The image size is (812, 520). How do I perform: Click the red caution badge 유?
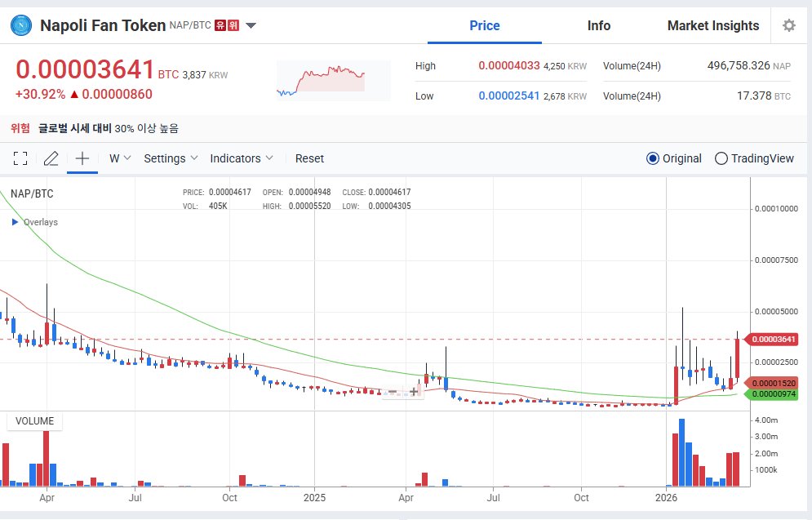220,24
